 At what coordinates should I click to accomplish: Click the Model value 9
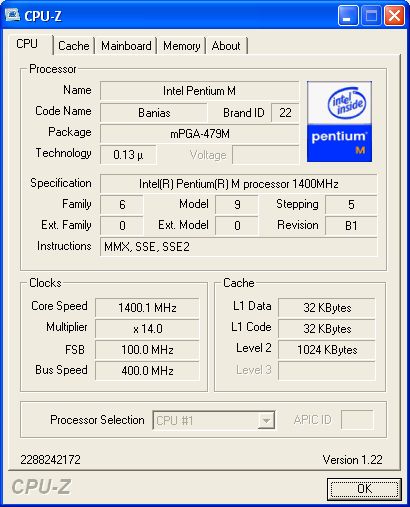click(237, 204)
